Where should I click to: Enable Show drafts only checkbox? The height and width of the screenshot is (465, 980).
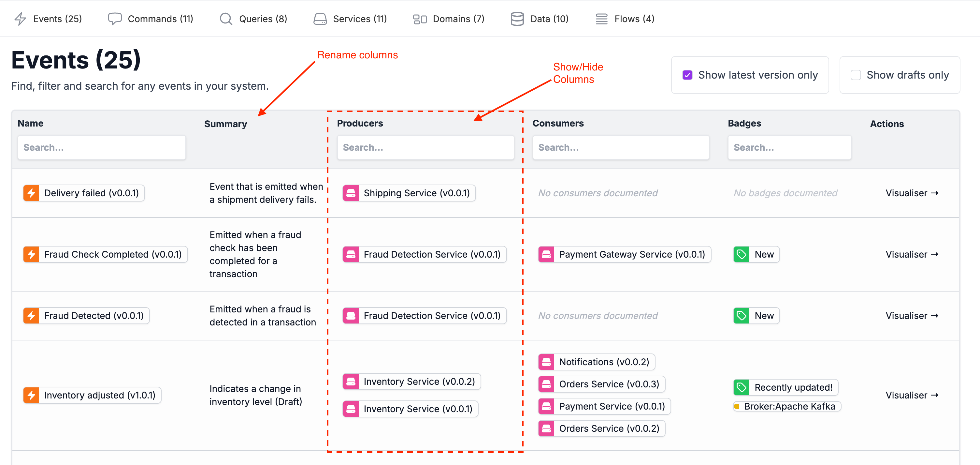[856, 75]
